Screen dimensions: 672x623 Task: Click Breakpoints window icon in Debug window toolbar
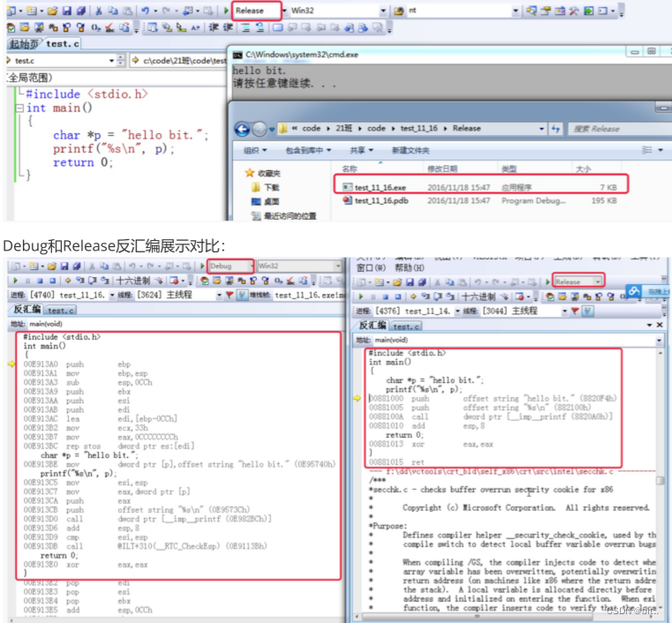(x=175, y=281)
